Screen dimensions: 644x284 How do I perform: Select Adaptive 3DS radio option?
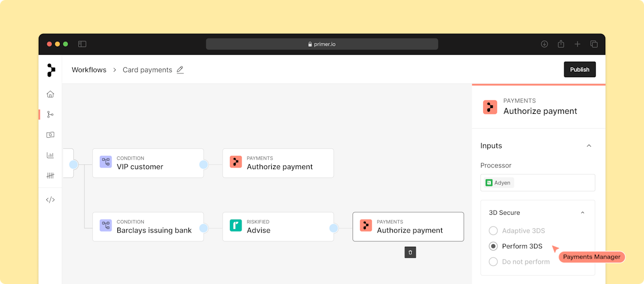click(493, 231)
